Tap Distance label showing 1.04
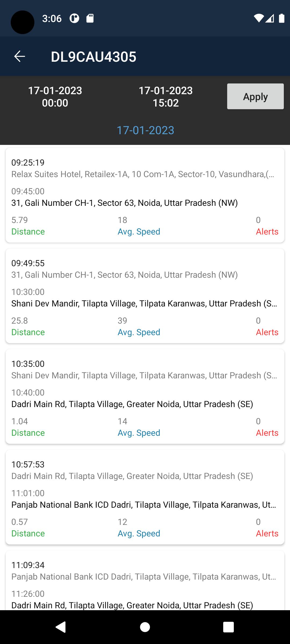Viewport: 290px width, 644px height. pyautogui.click(x=28, y=433)
